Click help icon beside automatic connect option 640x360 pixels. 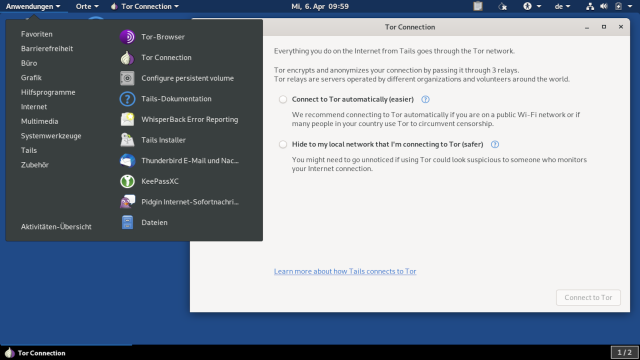[x=425, y=99]
